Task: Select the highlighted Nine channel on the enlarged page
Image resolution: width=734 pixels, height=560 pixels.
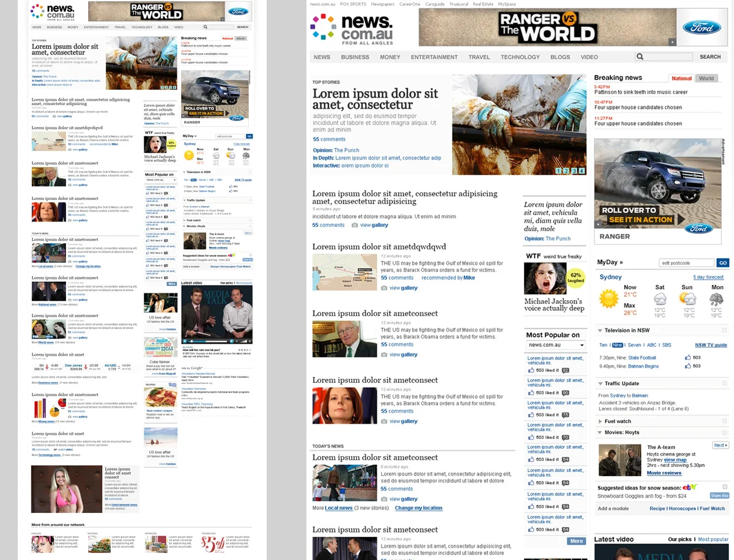Action: click(617, 345)
